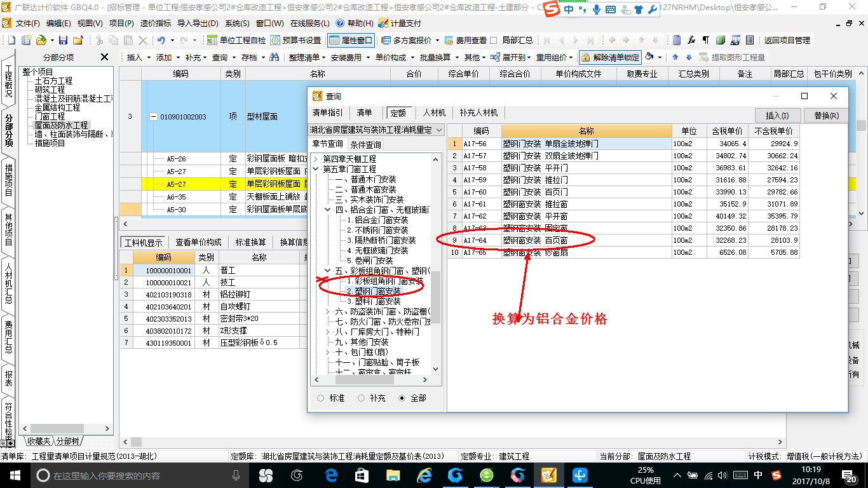Switch to 查看单价构成 tab
Screen dimensions: 868x488
(x=199, y=242)
